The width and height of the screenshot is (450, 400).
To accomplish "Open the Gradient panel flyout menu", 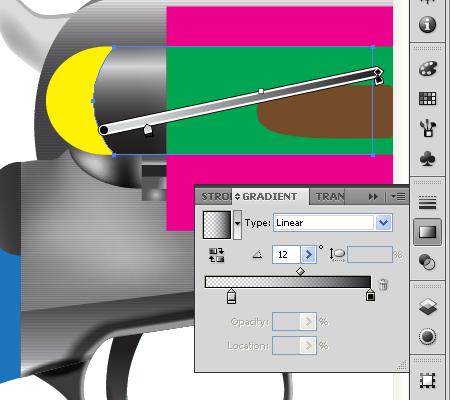I will click(x=398, y=197).
